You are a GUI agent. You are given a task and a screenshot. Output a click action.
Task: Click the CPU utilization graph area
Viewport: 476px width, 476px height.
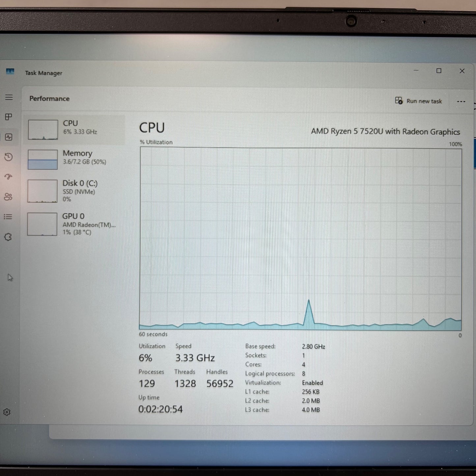click(x=300, y=238)
